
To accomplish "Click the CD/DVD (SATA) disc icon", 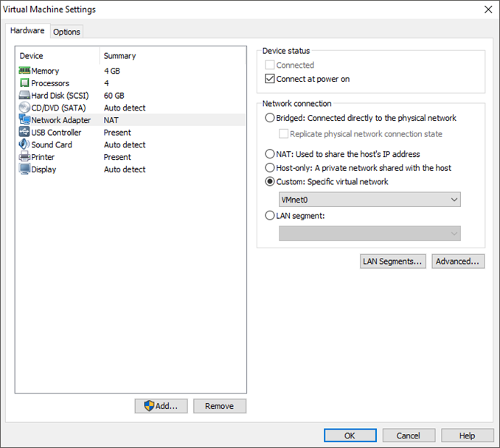I will point(24,108).
